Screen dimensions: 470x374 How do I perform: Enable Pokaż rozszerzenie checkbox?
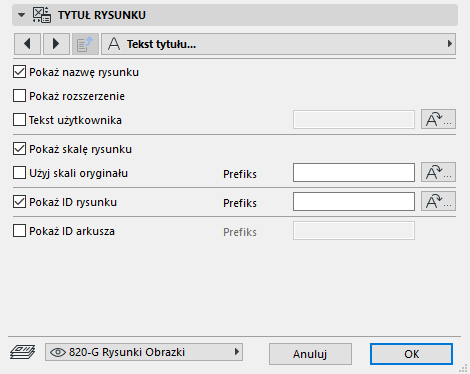[19, 96]
